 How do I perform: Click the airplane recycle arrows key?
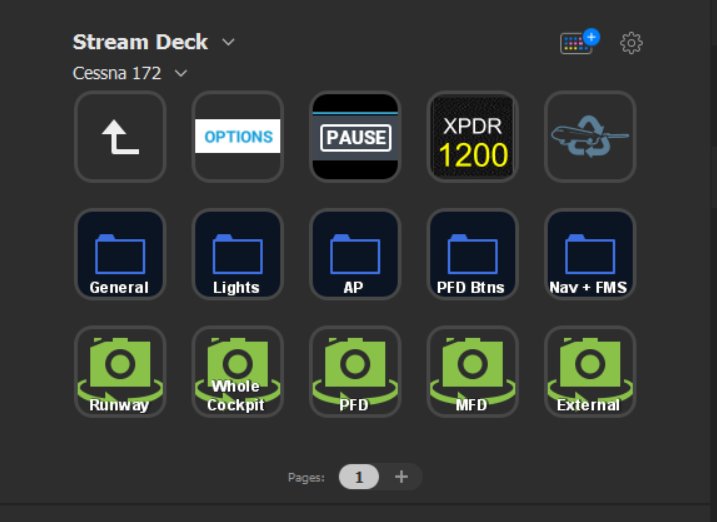tap(590, 137)
